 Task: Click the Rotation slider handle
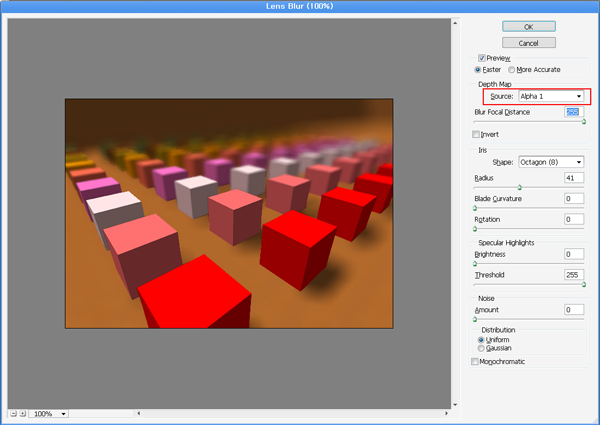point(475,229)
